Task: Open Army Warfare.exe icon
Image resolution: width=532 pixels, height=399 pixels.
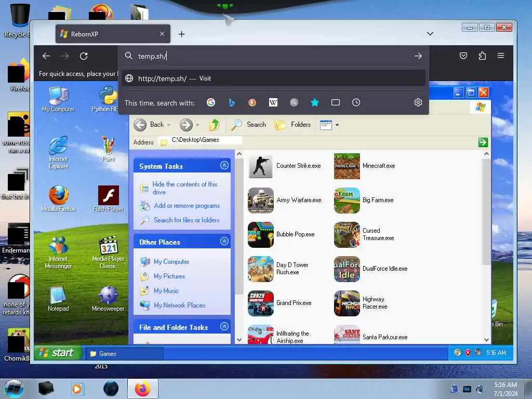Action: coord(260,200)
